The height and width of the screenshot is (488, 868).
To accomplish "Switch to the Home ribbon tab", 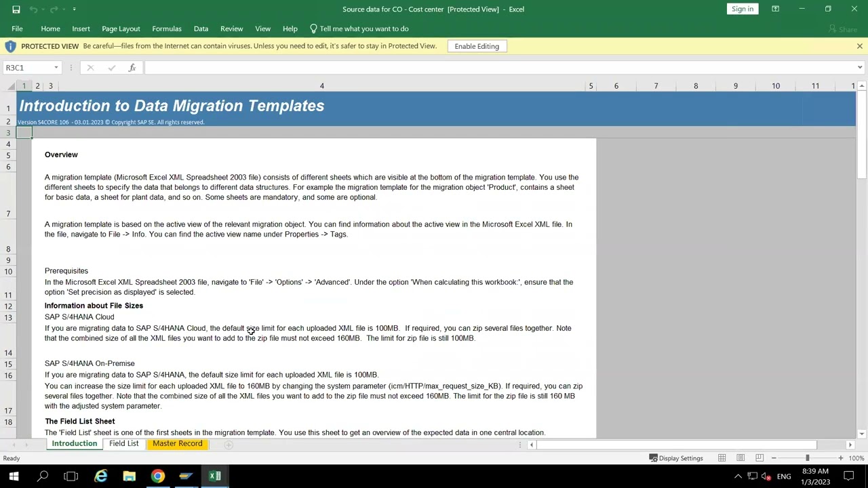I will coord(50,28).
